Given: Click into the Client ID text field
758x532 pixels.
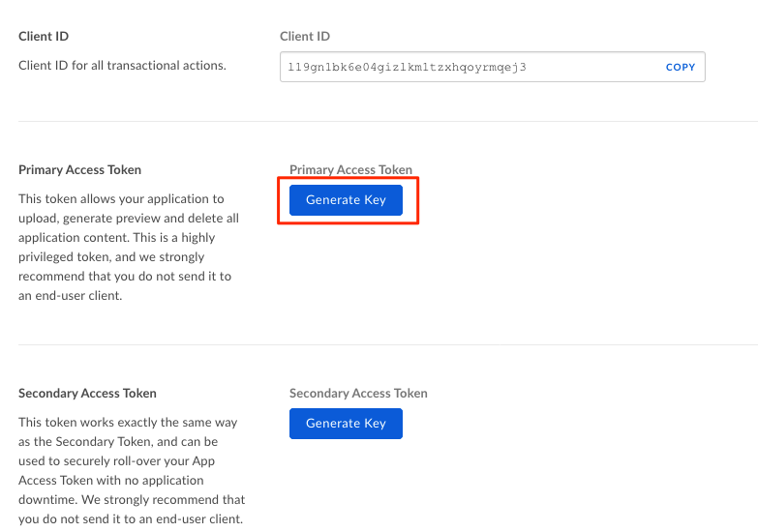Looking at the screenshot, I should pyautogui.click(x=465, y=67).
